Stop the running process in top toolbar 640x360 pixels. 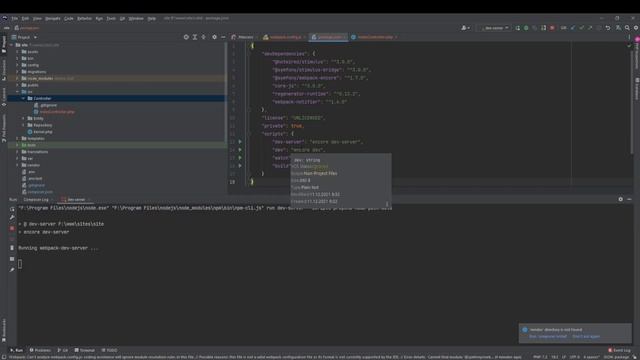click(x=552, y=28)
